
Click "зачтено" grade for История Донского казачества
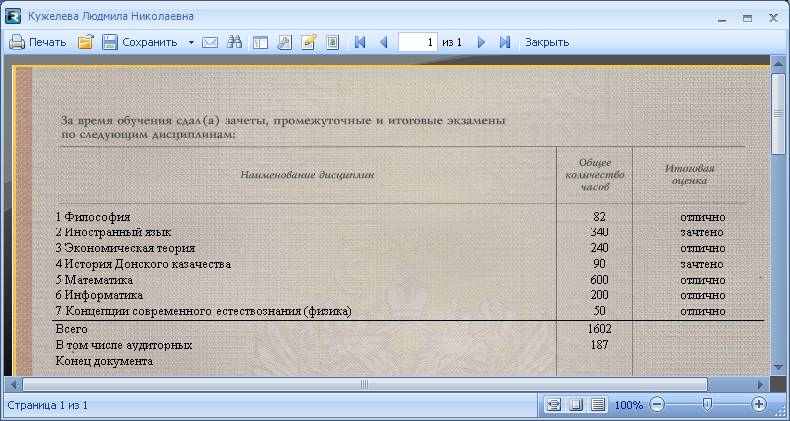[701, 264]
